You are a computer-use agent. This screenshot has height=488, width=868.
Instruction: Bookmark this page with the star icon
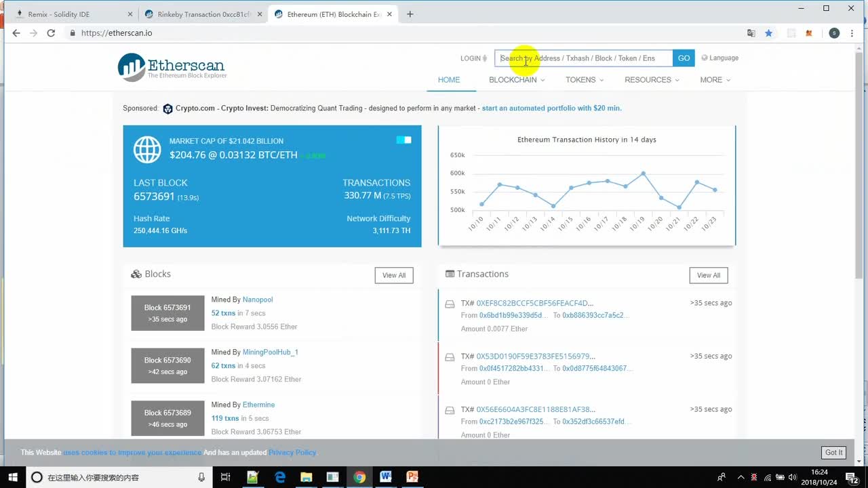768,33
